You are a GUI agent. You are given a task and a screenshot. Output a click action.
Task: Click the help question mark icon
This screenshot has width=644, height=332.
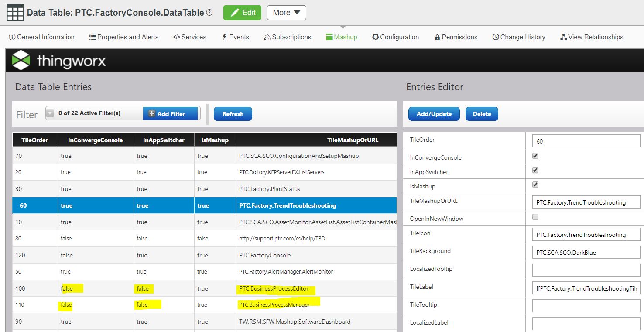pyautogui.click(x=209, y=13)
